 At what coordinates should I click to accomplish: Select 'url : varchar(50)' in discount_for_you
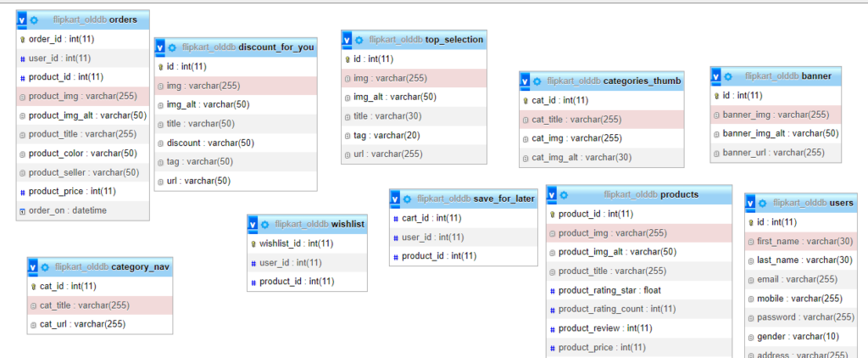click(x=236, y=182)
